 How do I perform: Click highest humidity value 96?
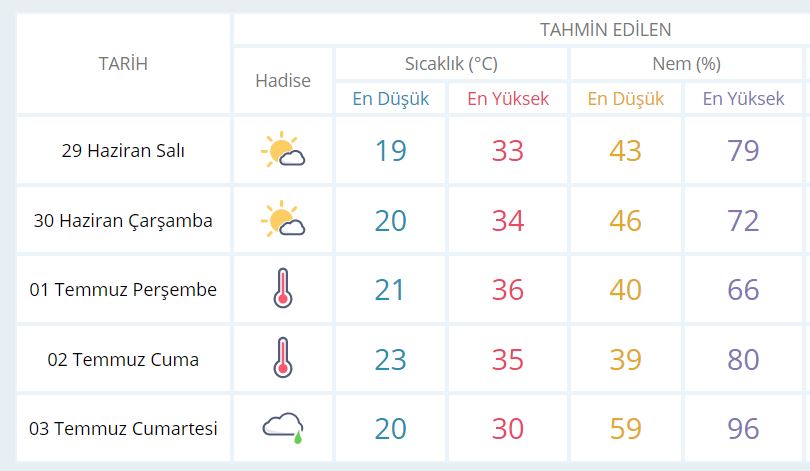point(743,428)
